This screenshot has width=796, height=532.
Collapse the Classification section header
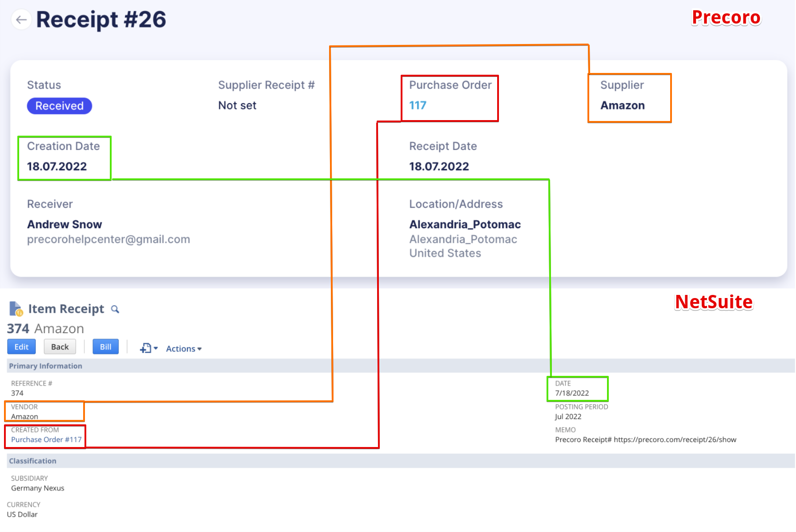(32, 461)
